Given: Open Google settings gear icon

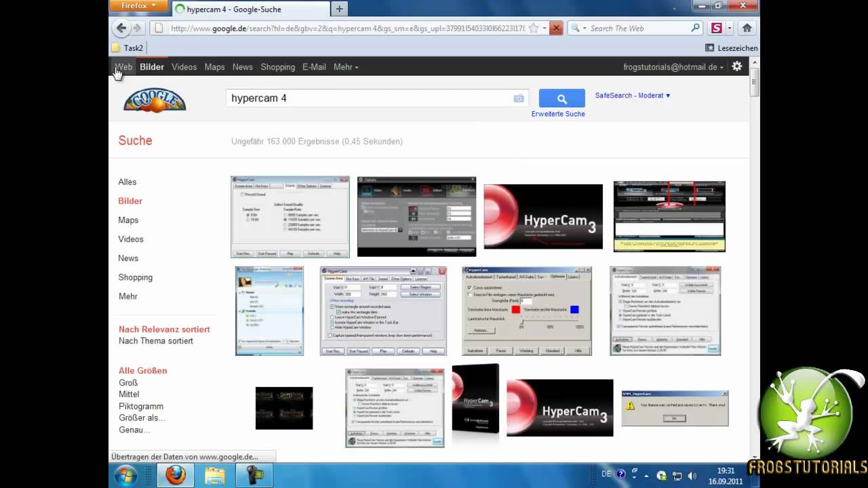Looking at the screenshot, I should (x=737, y=66).
